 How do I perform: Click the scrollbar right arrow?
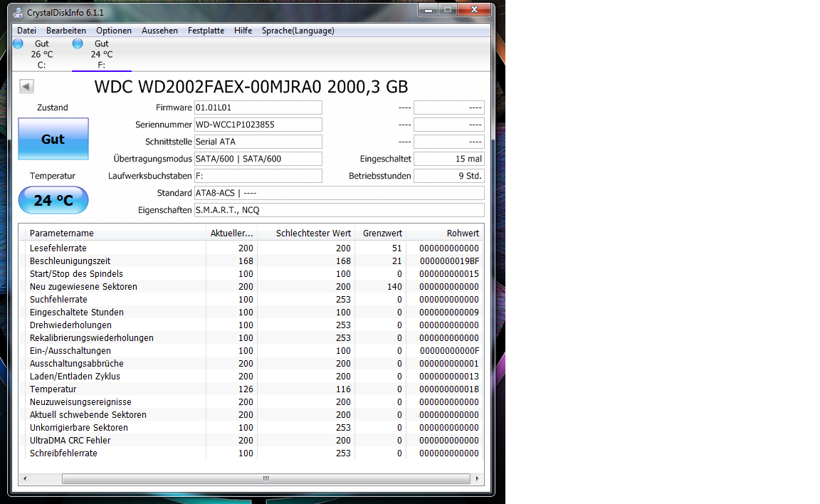tap(477, 478)
